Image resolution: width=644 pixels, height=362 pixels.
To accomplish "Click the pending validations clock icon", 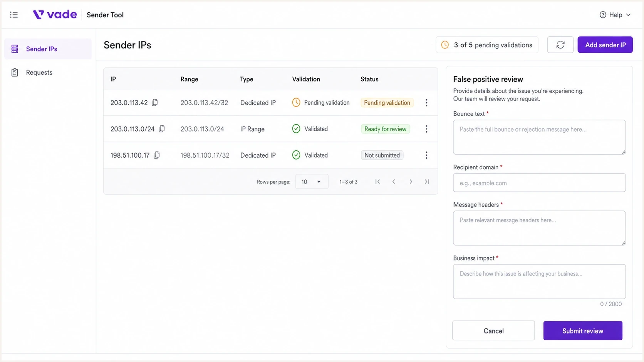I will (x=445, y=45).
